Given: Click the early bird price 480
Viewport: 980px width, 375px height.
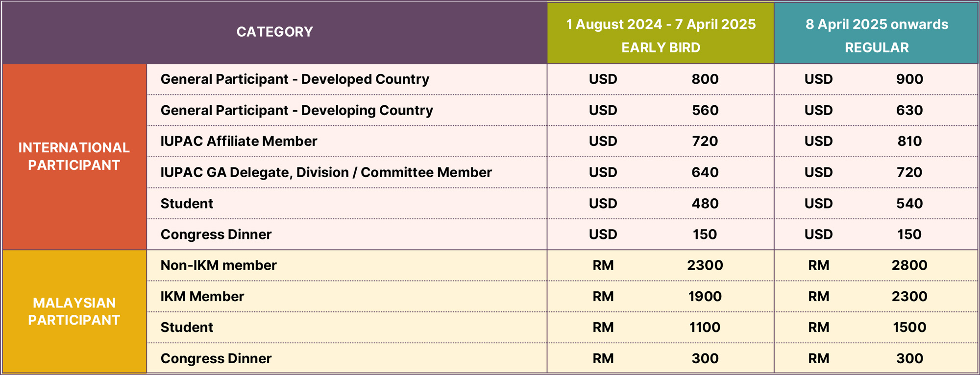Looking at the screenshot, I should [705, 204].
